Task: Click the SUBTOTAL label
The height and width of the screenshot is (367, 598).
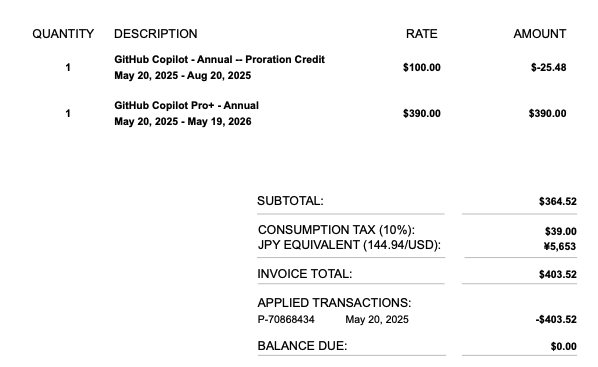Action: click(290, 201)
